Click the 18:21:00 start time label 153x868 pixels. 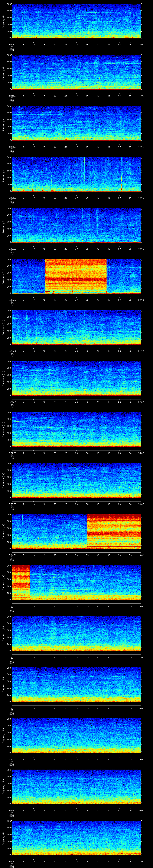[x=12, y=402]
